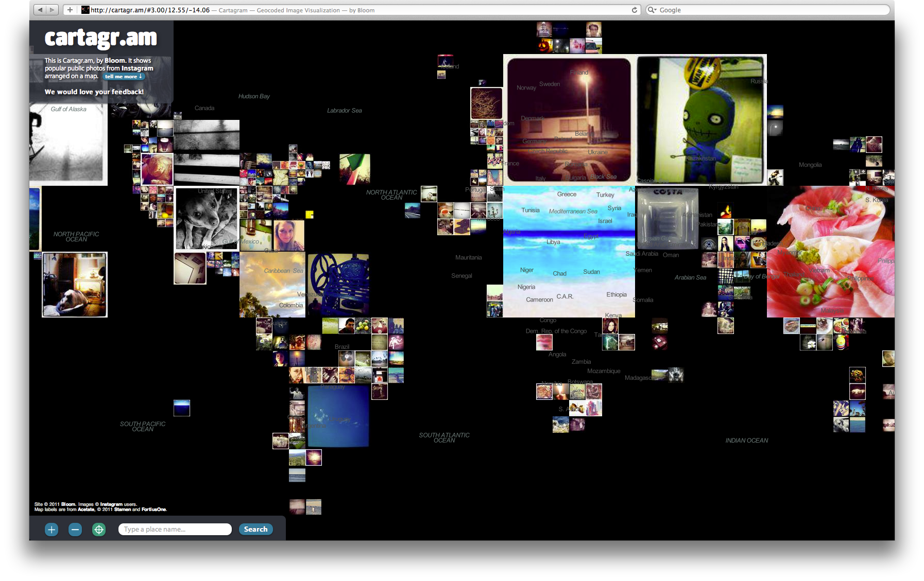Screen dimensions: 924x581
Task: Click the cartagr.am logo title
Action: pos(101,38)
